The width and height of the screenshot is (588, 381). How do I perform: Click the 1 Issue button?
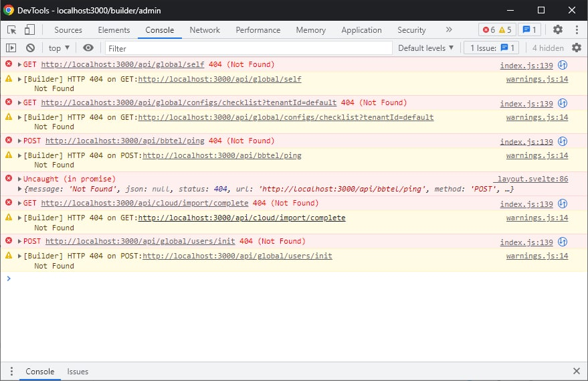491,48
